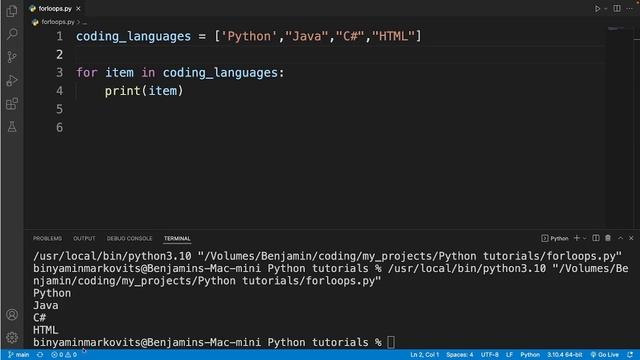Click terminal output line Java
Viewport: 640px width, 360px height.
[46, 305]
